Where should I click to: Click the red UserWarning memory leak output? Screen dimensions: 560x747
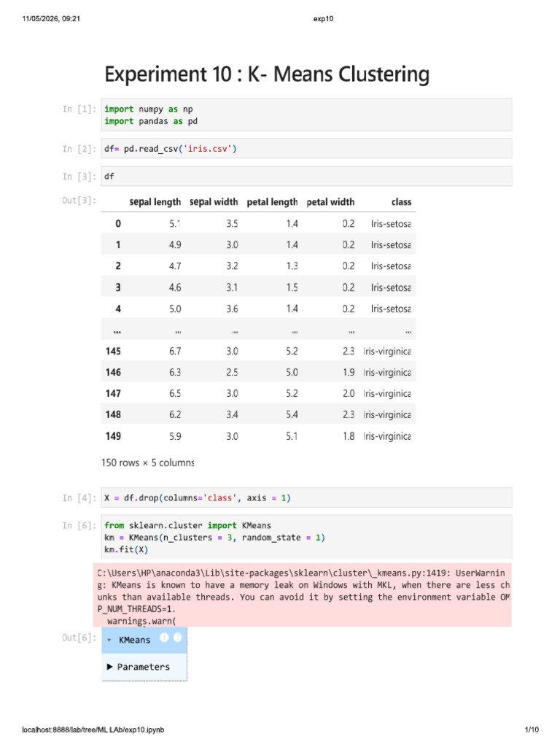303,597
